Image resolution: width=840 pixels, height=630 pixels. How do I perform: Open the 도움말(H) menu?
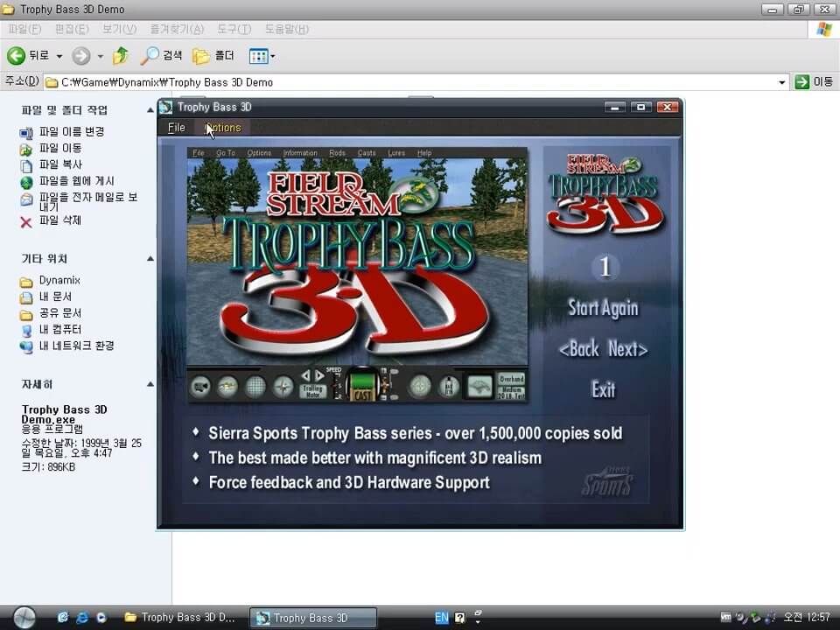287,29
